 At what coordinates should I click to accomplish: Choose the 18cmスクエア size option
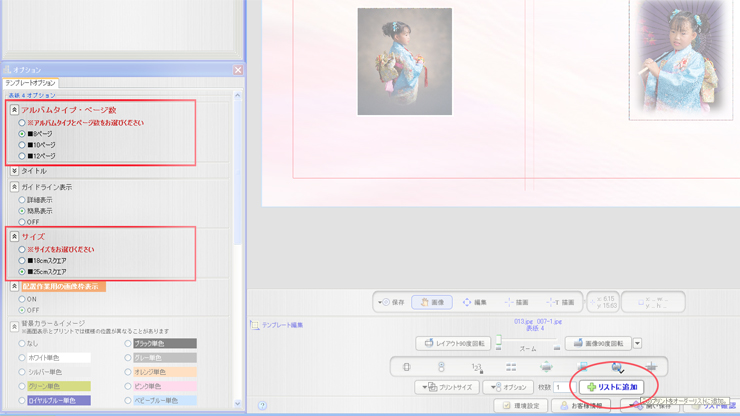22,260
